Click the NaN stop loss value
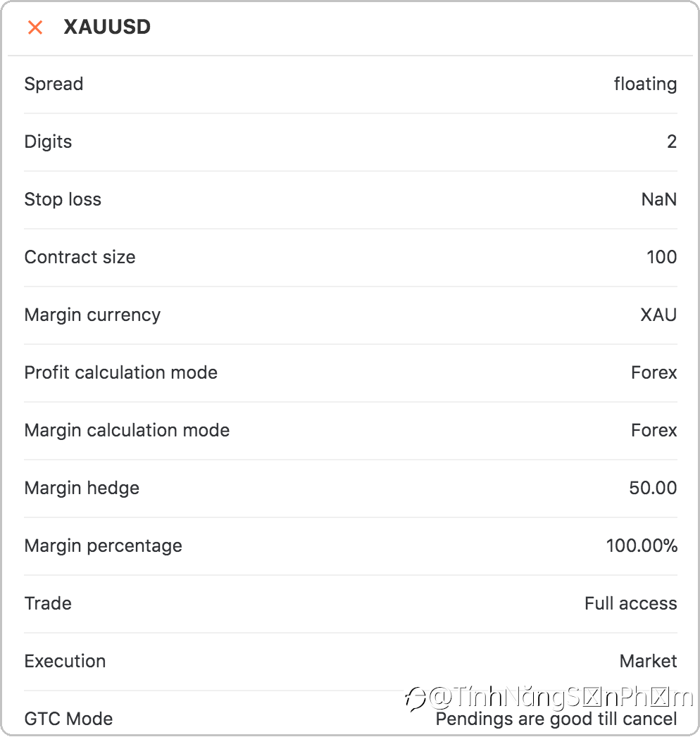This screenshot has width=700, height=737. [658, 200]
